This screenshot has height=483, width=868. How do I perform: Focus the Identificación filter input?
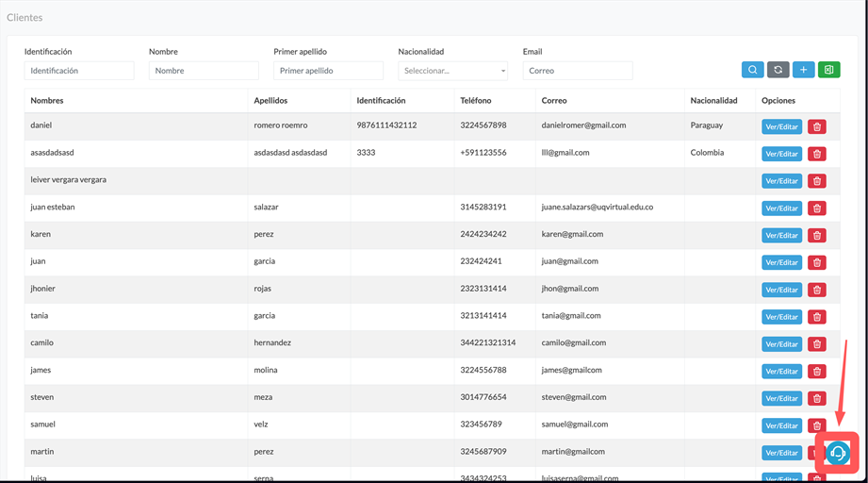[79, 71]
